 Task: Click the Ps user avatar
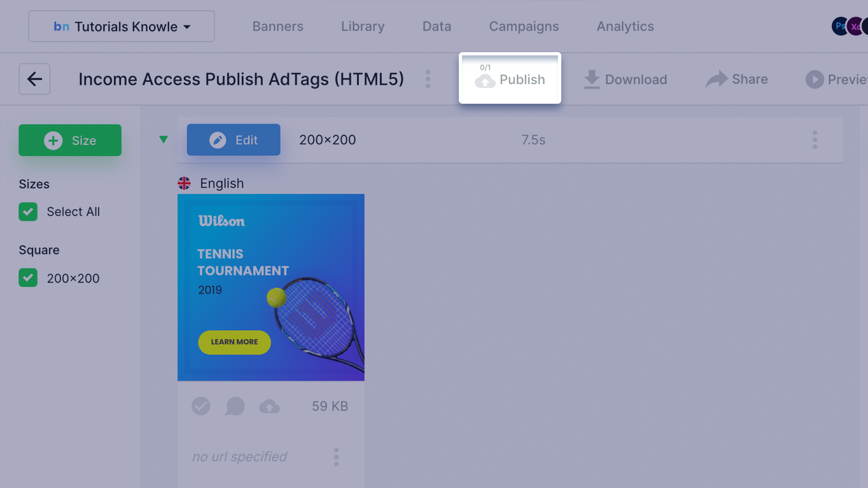tap(841, 26)
